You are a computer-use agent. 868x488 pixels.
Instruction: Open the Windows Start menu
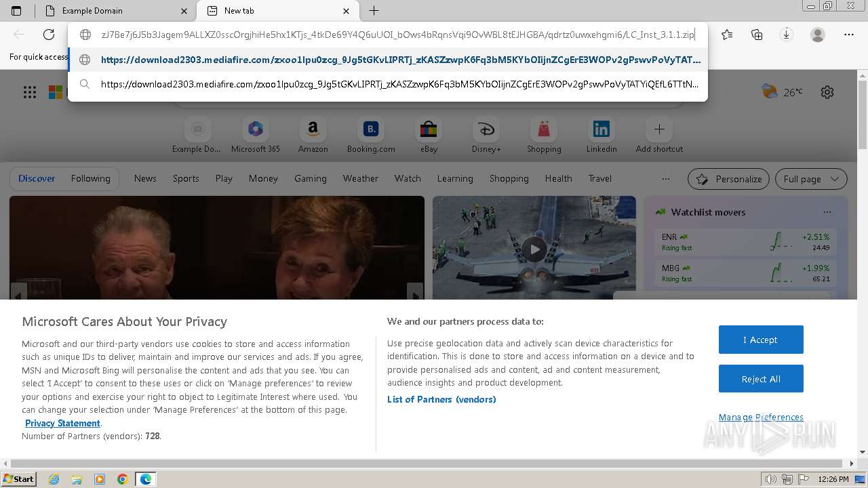(18, 479)
